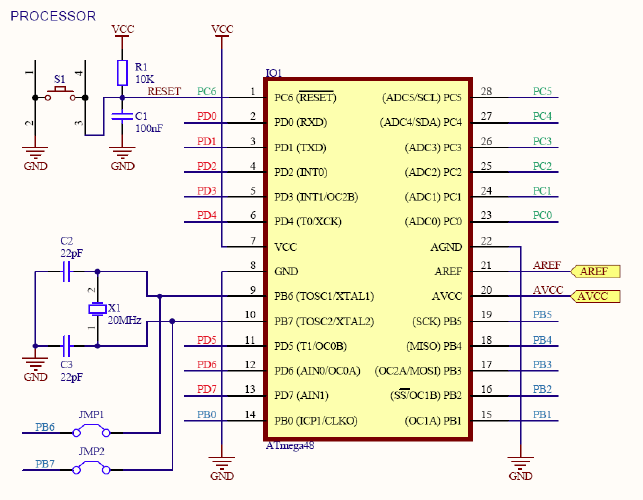
Task: Click the X1 20MHz crystal symbol
Action: tap(97, 308)
